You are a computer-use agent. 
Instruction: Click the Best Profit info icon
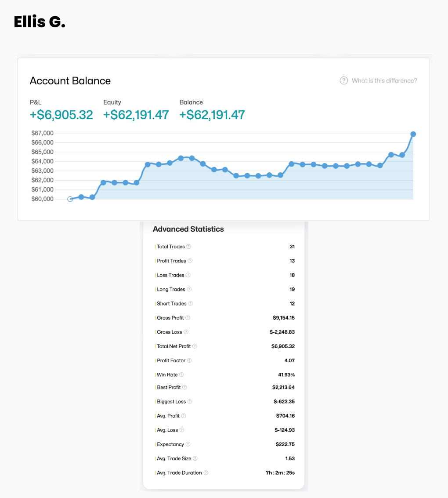pyautogui.click(x=184, y=387)
